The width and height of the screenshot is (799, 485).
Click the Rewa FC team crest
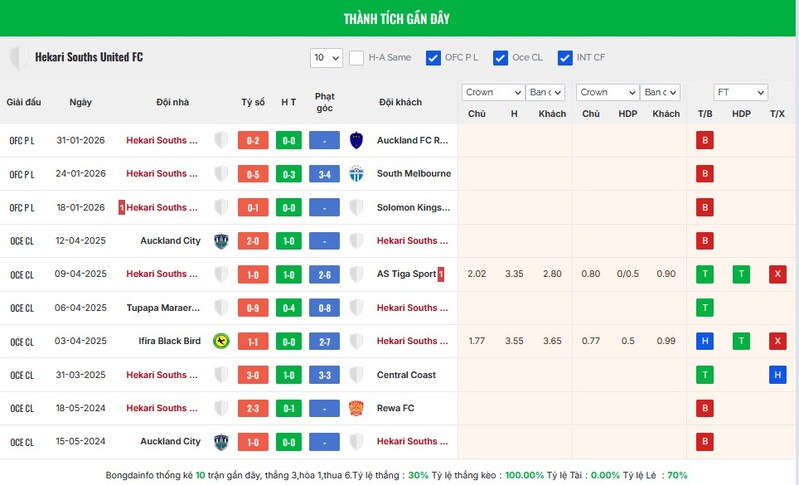pos(356,408)
